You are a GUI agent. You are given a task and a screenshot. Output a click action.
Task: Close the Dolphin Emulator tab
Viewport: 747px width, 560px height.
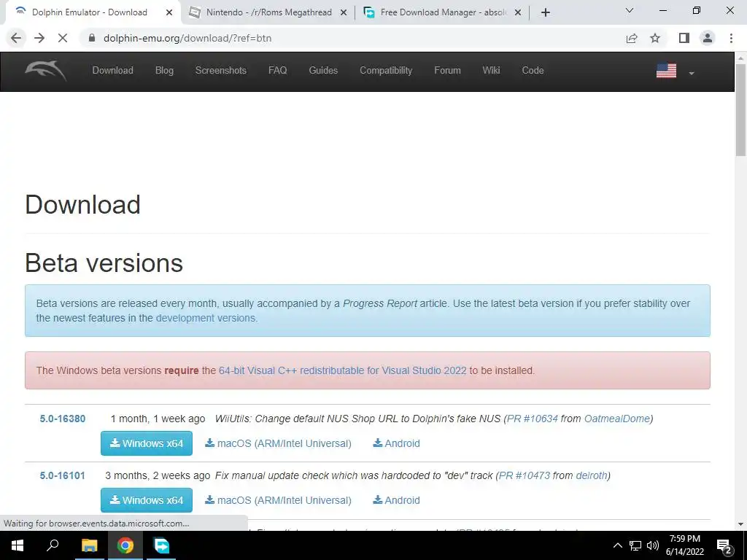coord(169,13)
